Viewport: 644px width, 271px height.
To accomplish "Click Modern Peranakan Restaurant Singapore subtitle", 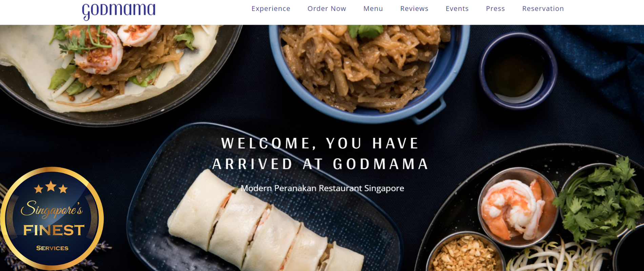I will [322, 188].
